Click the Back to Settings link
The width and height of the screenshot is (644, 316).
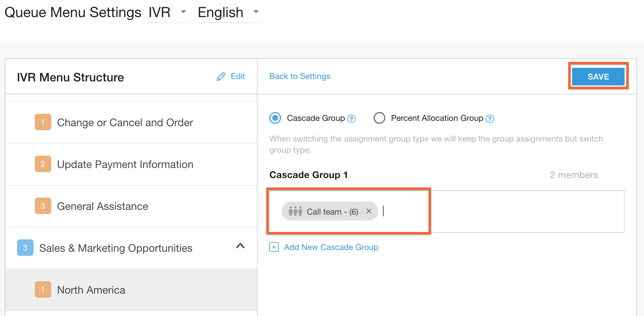click(300, 76)
